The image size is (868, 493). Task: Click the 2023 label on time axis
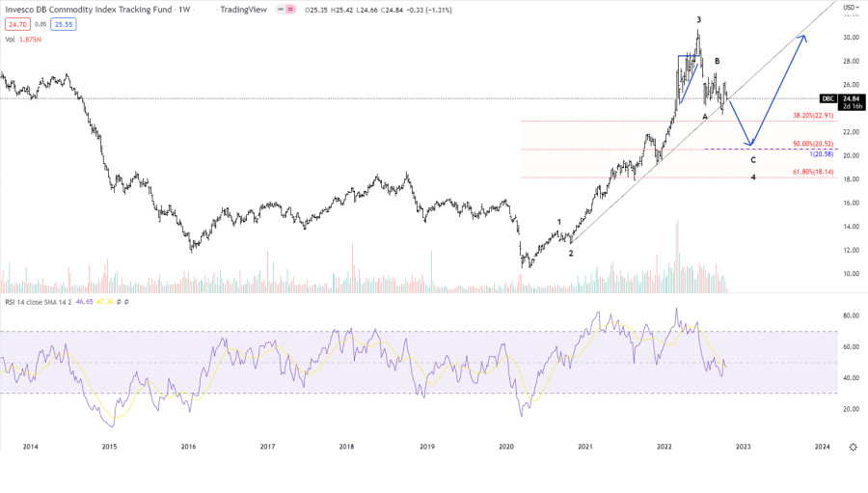[743, 447]
